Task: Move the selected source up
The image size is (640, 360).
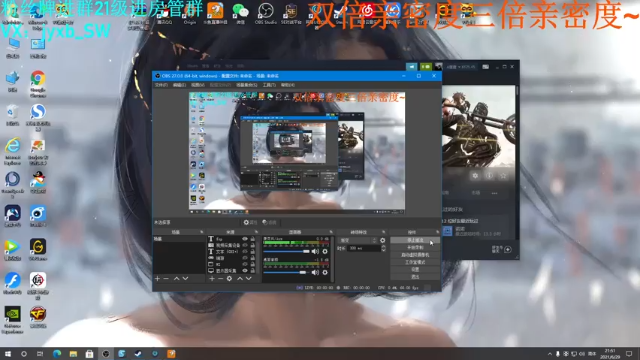Action: coord(240,278)
